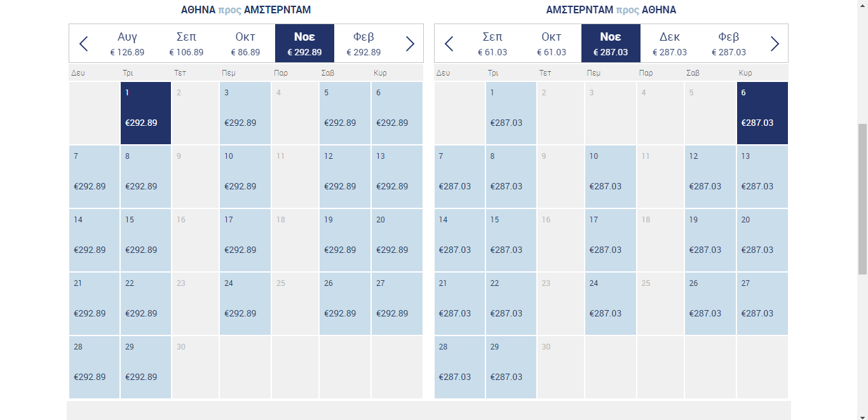Choose outbound November 24 fare
The width and height of the screenshot is (868, 420).
[x=245, y=304]
